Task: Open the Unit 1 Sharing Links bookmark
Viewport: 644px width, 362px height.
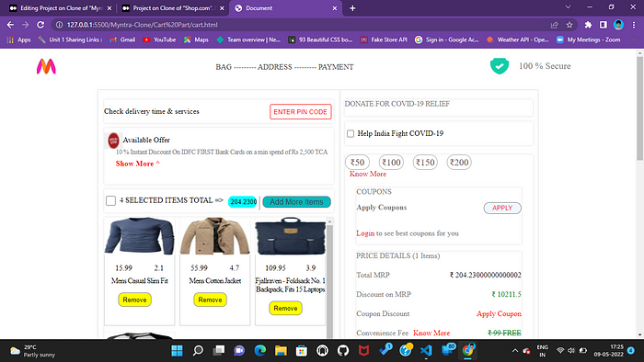Action: coord(70,40)
